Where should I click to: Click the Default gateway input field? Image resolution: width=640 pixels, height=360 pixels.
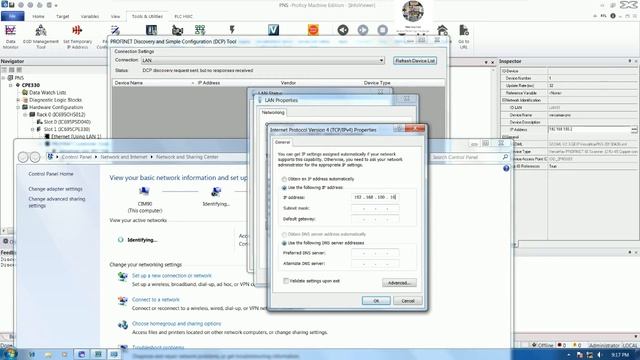point(375,219)
